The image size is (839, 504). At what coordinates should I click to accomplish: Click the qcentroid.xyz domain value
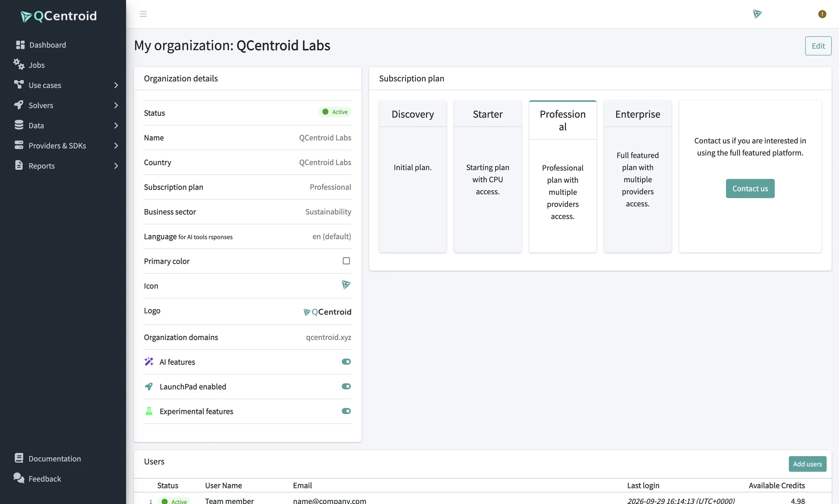tap(328, 337)
